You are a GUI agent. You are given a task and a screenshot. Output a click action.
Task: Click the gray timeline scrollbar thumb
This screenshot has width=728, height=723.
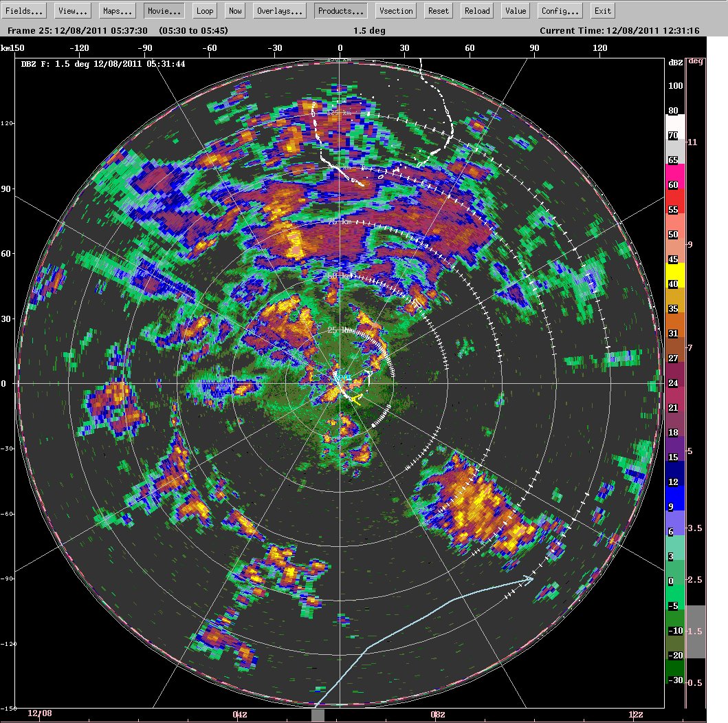click(x=317, y=714)
